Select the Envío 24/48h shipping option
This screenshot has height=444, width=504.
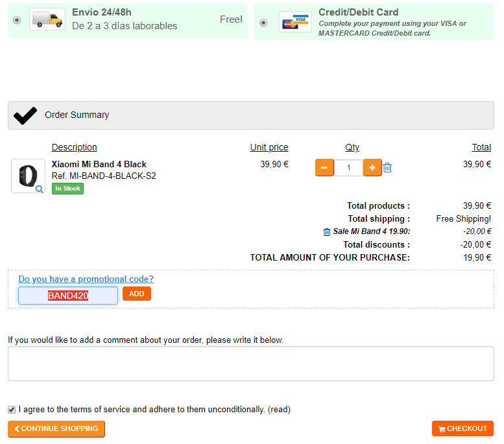[17, 20]
